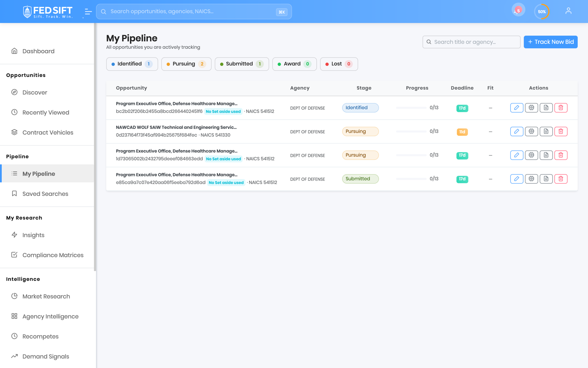Image resolution: width=588 pixels, height=368 pixels.
Task: Filter pipeline by Lost stage
Action: [339, 64]
